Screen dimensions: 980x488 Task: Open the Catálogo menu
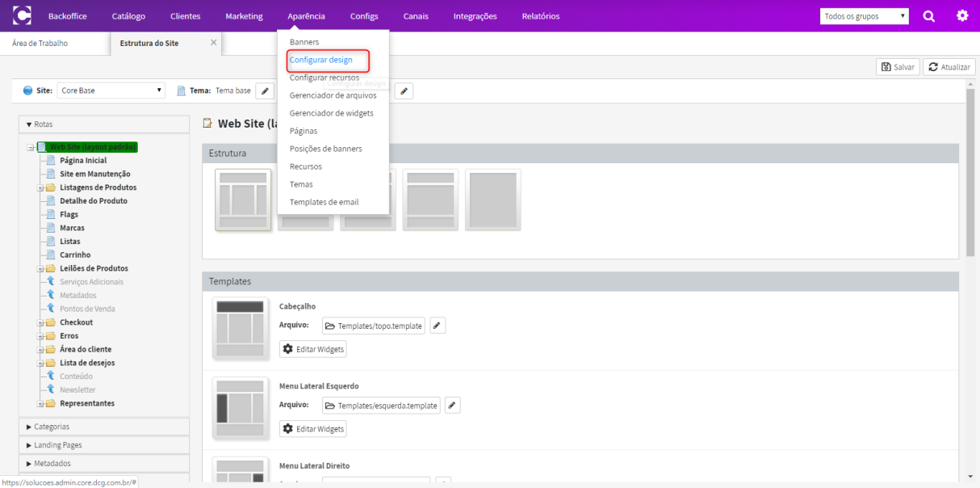[128, 16]
